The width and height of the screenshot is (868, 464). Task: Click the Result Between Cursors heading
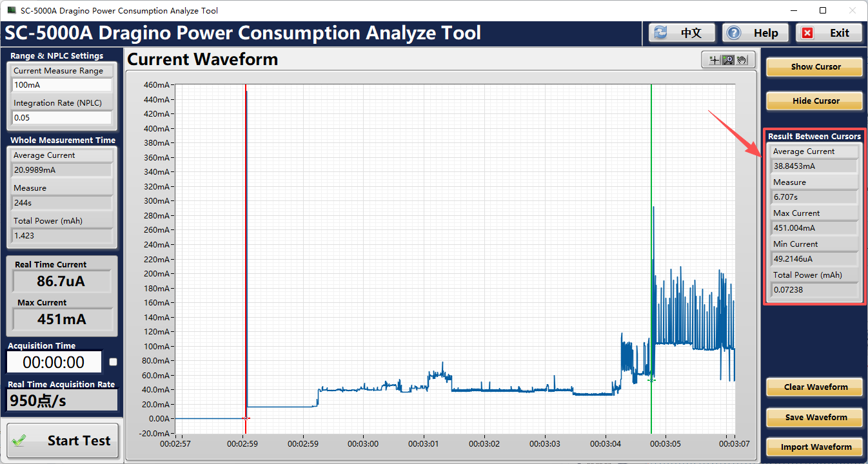[814, 137]
